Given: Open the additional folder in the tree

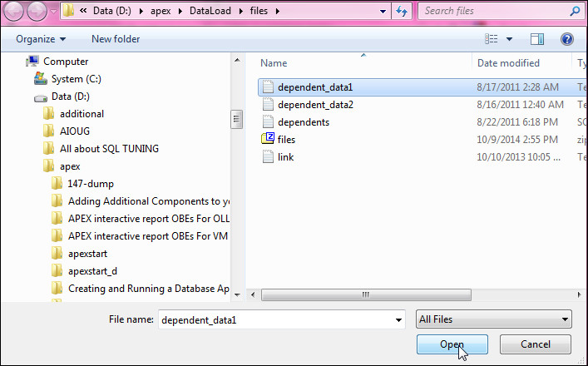Looking at the screenshot, I should click(x=82, y=114).
